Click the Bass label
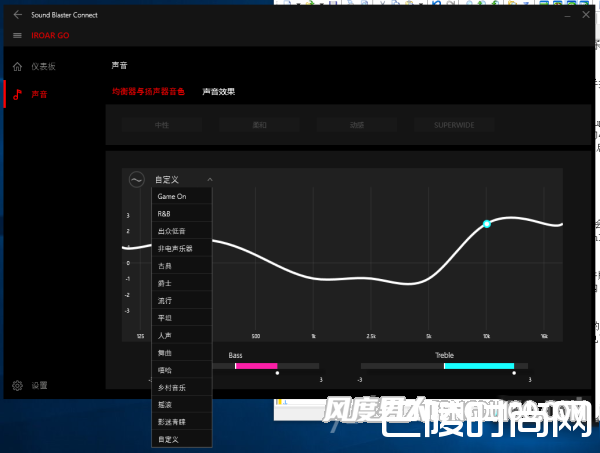This screenshot has width=600, height=453. (x=235, y=355)
